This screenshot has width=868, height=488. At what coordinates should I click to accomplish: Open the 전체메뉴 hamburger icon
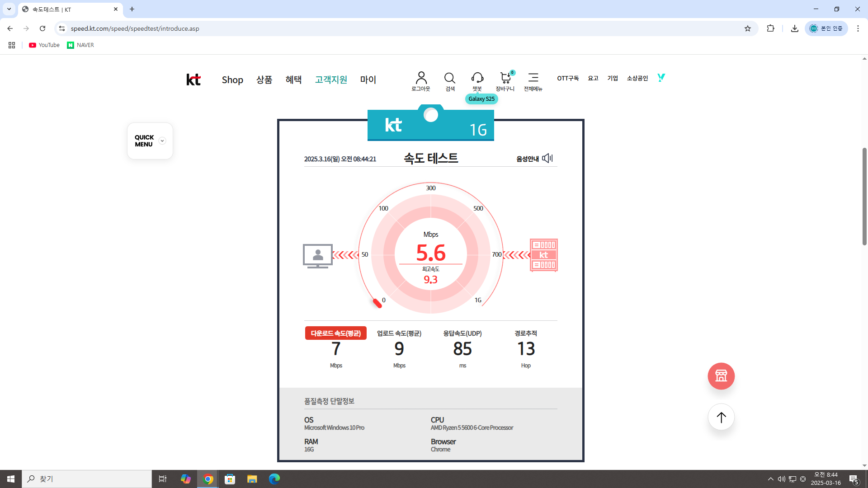tap(533, 81)
